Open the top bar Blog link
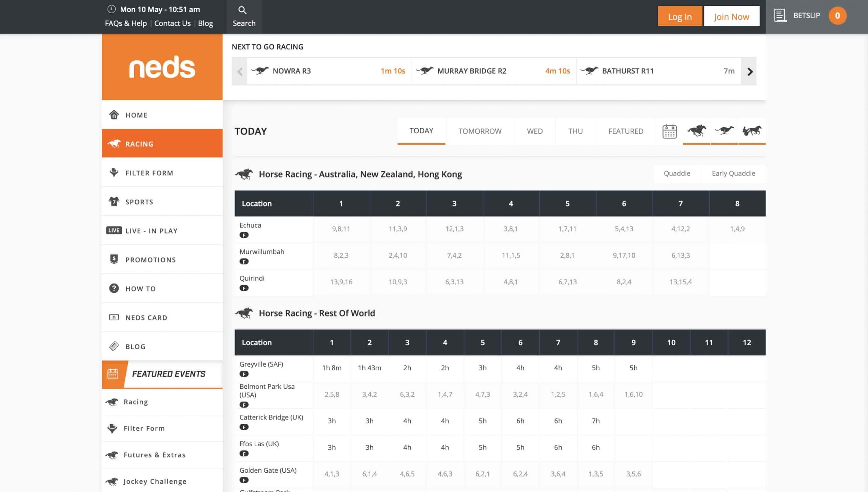This screenshot has height=492, width=868. coord(205,23)
